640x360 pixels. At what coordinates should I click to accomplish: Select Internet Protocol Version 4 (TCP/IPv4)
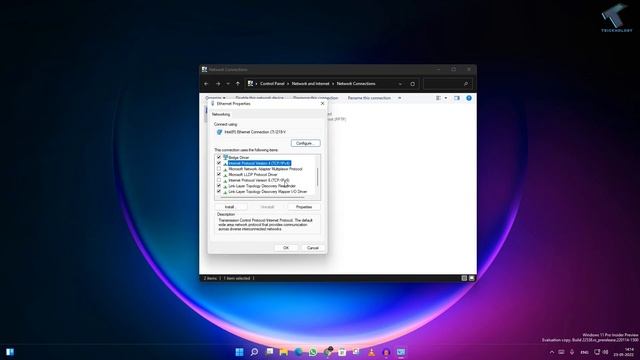259,163
